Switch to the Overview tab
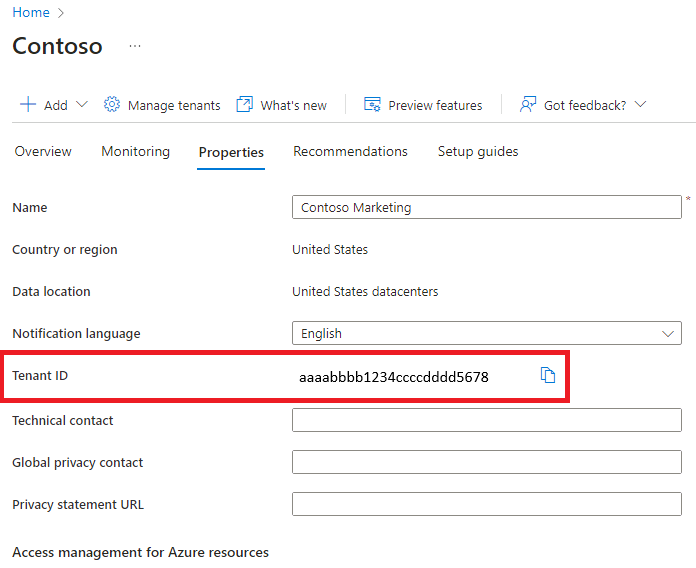Screen dimensions: 696x568 43,152
